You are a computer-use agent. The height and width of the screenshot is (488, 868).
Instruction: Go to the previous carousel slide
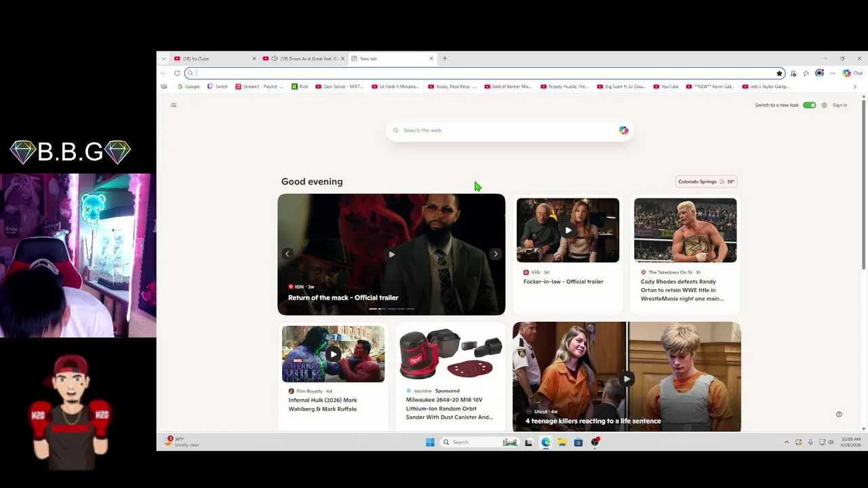tap(287, 254)
